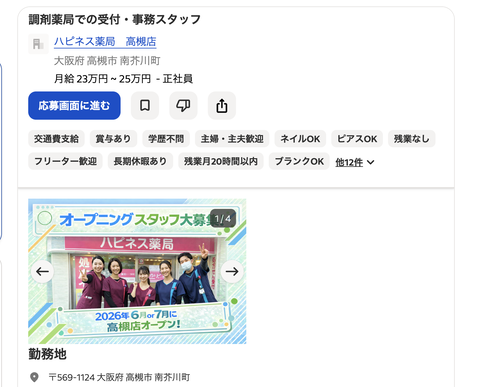The height and width of the screenshot is (387, 499).
Task: Click the 勤務地 heading
Action: pyautogui.click(x=47, y=354)
